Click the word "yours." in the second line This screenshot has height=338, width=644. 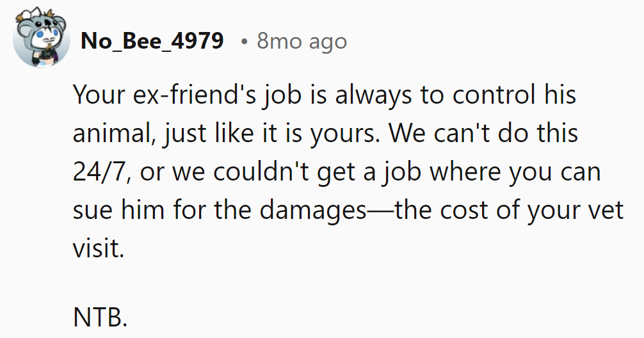(348, 134)
